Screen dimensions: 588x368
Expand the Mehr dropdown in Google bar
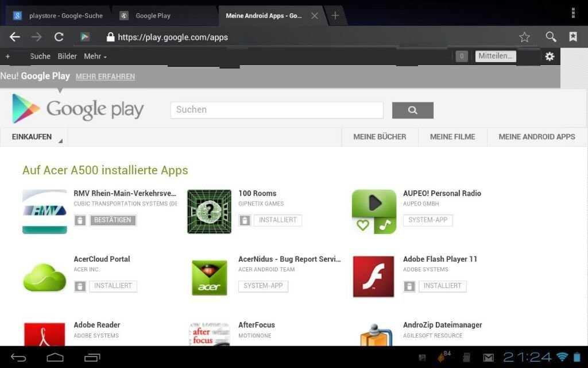click(95, 56)
